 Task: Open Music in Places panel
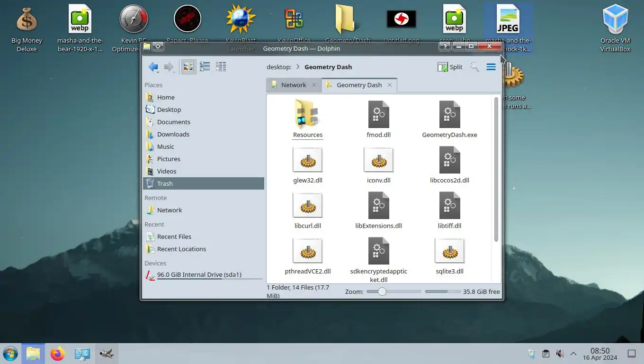click(x=204, y=146)
